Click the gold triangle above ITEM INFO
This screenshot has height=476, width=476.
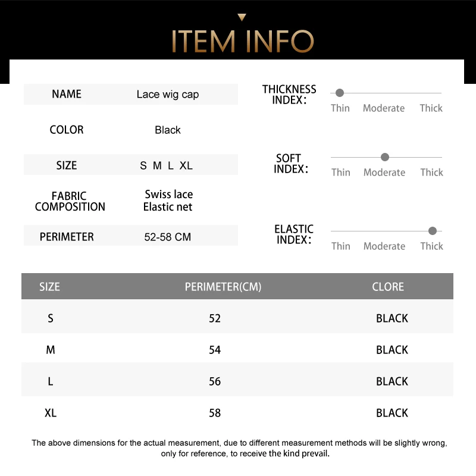pyautogui.click(x=242, y=17)
